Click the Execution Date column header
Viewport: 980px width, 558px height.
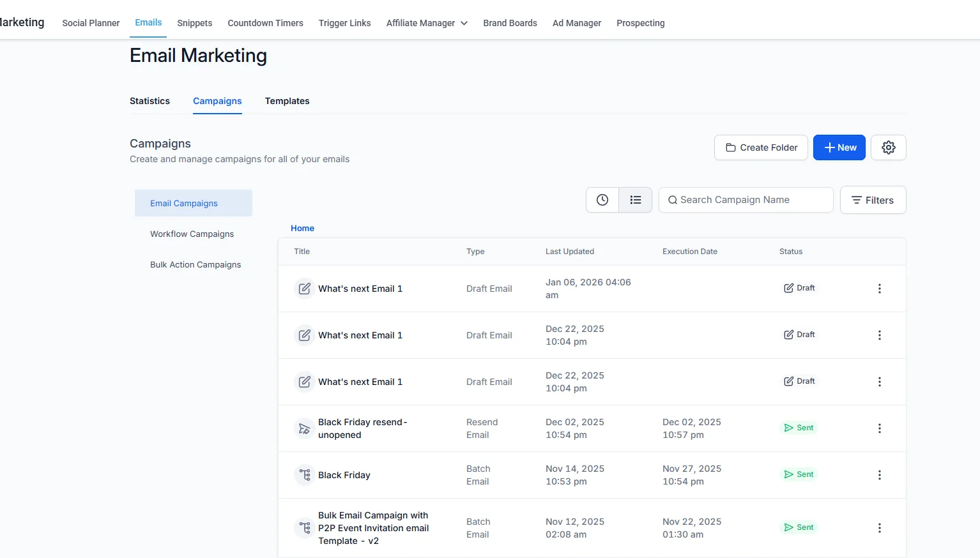pyautogui.click(x=690, y=252)
